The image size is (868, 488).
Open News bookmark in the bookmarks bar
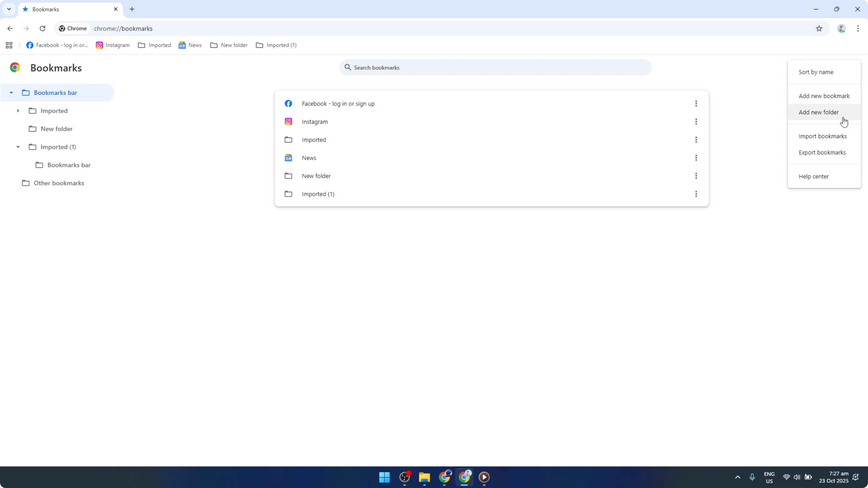[x=190, y=45]
